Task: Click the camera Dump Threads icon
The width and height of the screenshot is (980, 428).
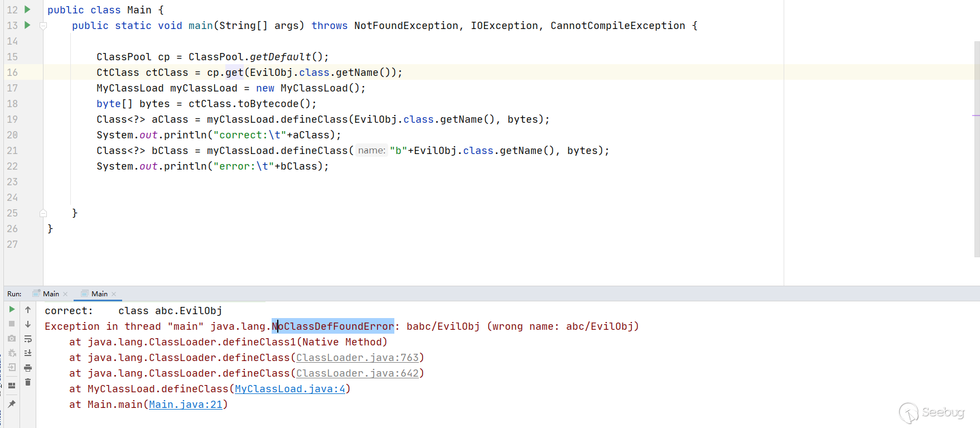Action: pyautogui.click(x=12, y=338)
